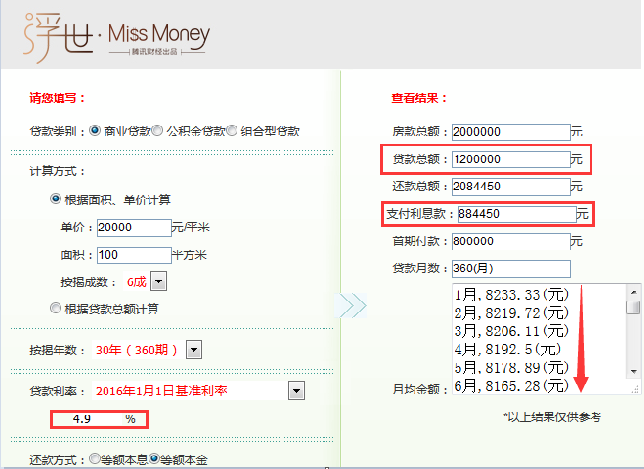Open the 按揭年数 30年 dropdown
644x469 pixels.
point(194,349)
